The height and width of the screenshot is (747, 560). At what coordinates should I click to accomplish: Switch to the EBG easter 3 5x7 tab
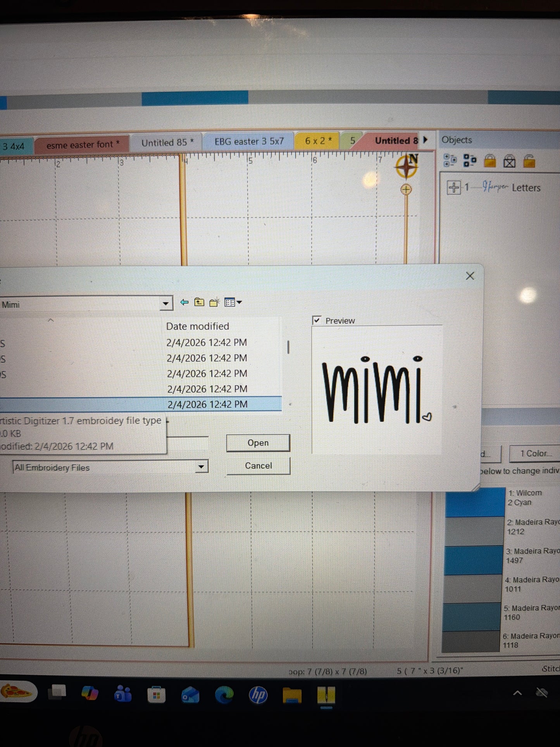pos(249,141)
